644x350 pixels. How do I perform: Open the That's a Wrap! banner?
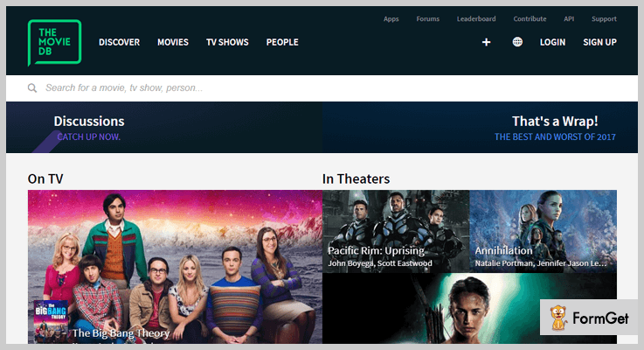point(480,128)
